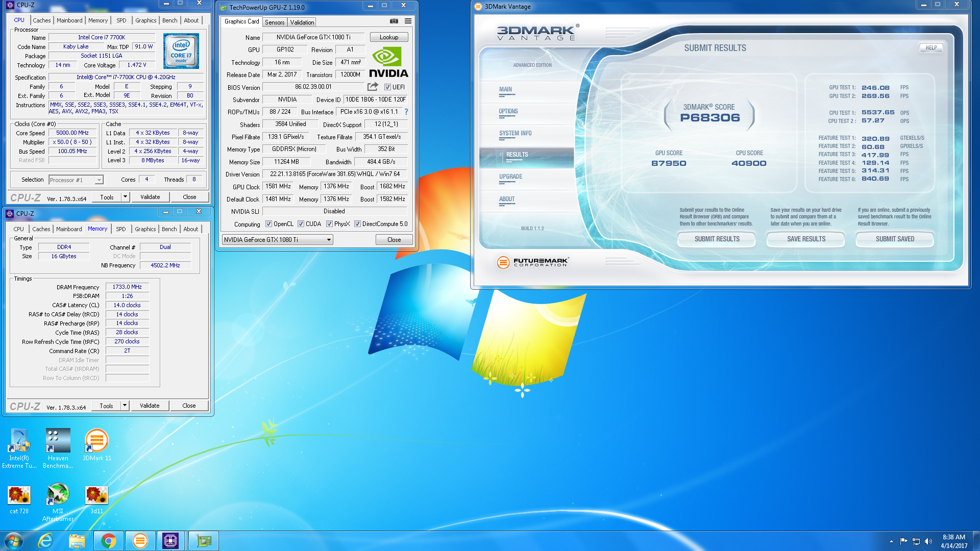Click the BIOS export share icon in GPU-Z
Screen dimensions: 980x551
tap(373, 87)
